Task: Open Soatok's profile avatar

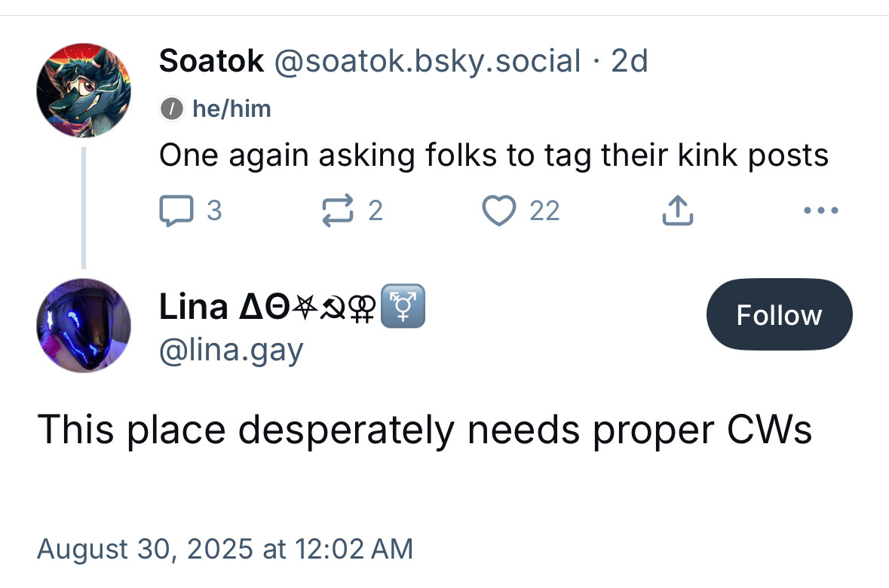Action: click(x=84, y=90)
